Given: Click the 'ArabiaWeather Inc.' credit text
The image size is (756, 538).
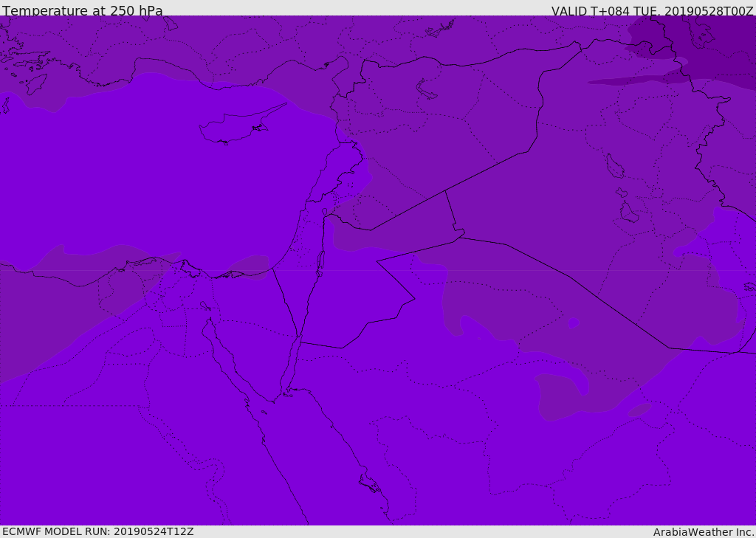Looking at the screenshot, I should click(x=704, y=532).
